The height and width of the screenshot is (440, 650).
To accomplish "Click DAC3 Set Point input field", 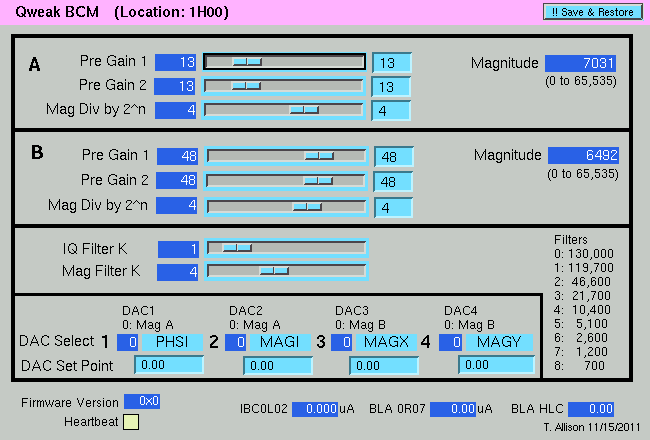I will pyautogui.click(x=384, y=366).
